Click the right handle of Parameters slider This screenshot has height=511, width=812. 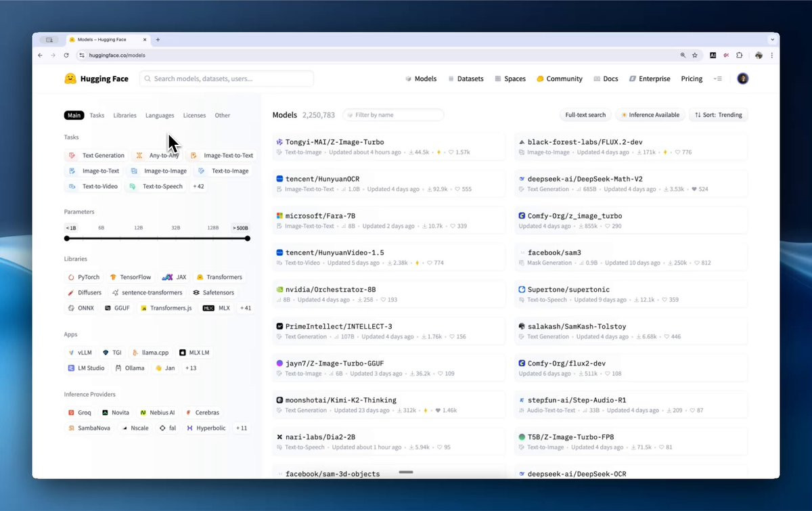248,238
